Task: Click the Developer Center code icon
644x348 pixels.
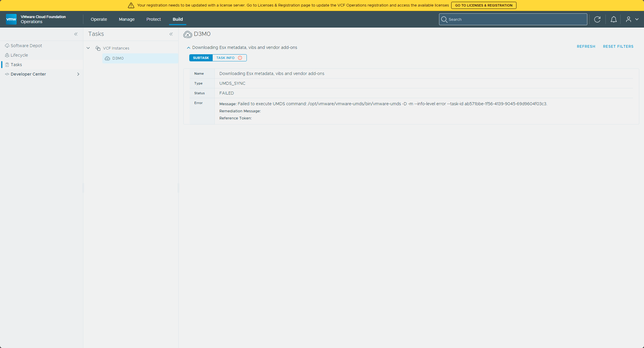Action: (7, 74)
